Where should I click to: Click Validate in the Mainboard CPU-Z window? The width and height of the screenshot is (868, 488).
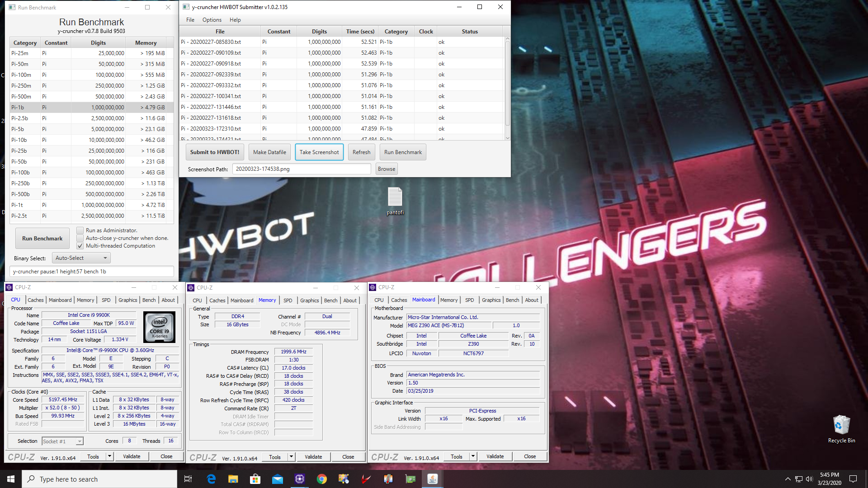[495, 456]
